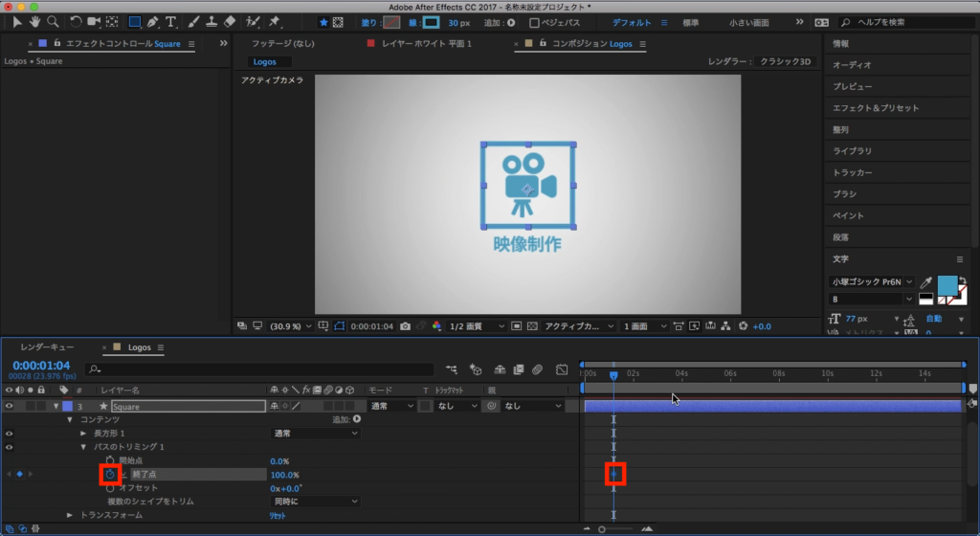Select the Pen tool in toolbar

click(153, 22)
